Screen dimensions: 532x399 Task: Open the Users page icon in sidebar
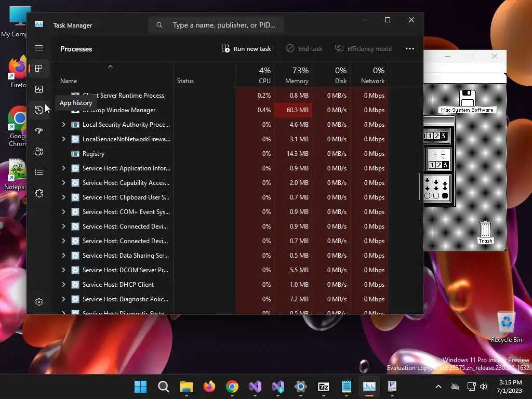coord(39,151)
